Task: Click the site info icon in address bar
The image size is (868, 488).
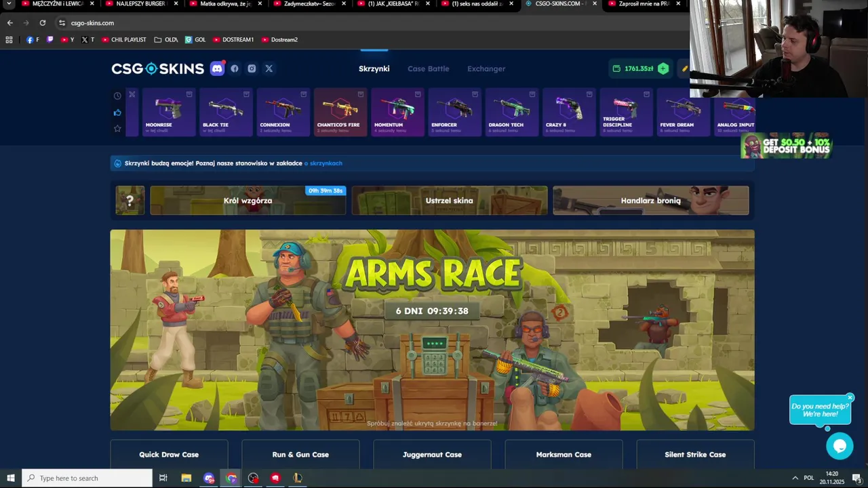Action: (x=62, y=22)
